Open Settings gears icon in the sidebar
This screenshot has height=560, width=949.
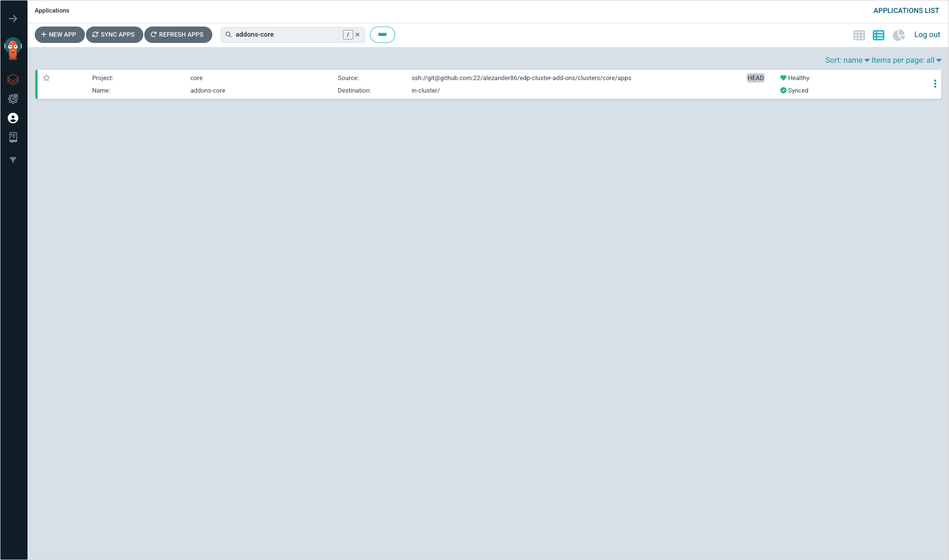[13, 99]
